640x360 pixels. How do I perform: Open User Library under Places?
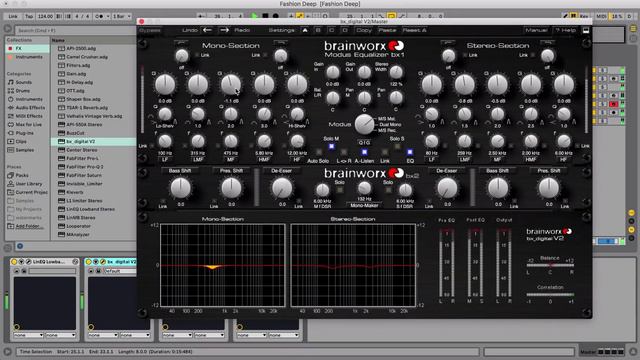pos(29,184)
